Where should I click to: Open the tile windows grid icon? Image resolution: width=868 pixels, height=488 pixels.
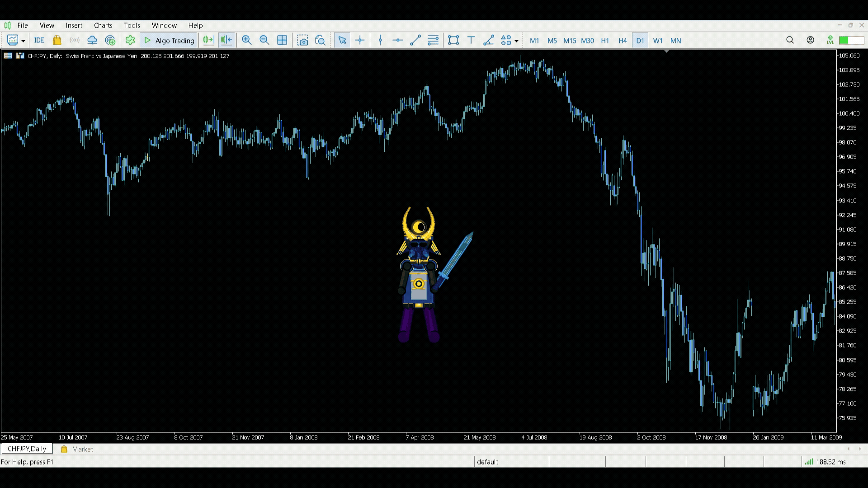coord(282,41)
